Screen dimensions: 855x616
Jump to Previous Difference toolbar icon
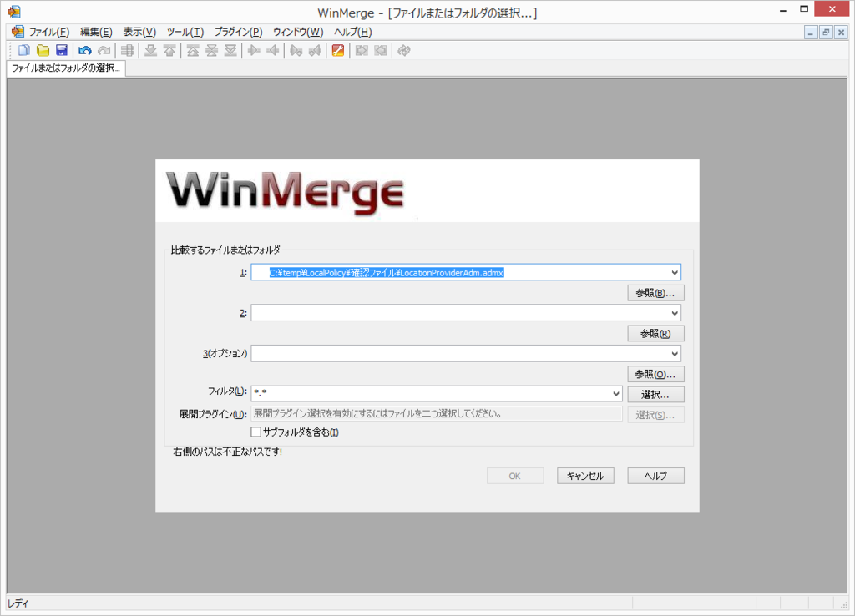[169, 51]
